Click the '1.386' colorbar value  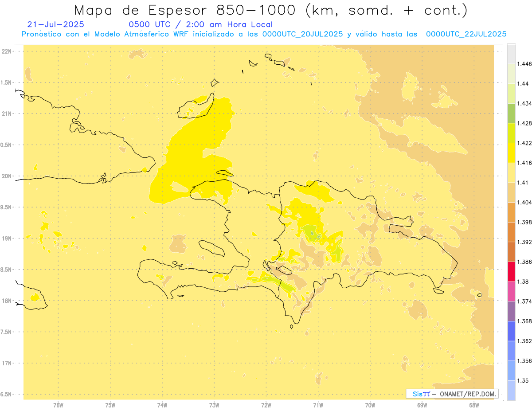click(x=525, y=262)
